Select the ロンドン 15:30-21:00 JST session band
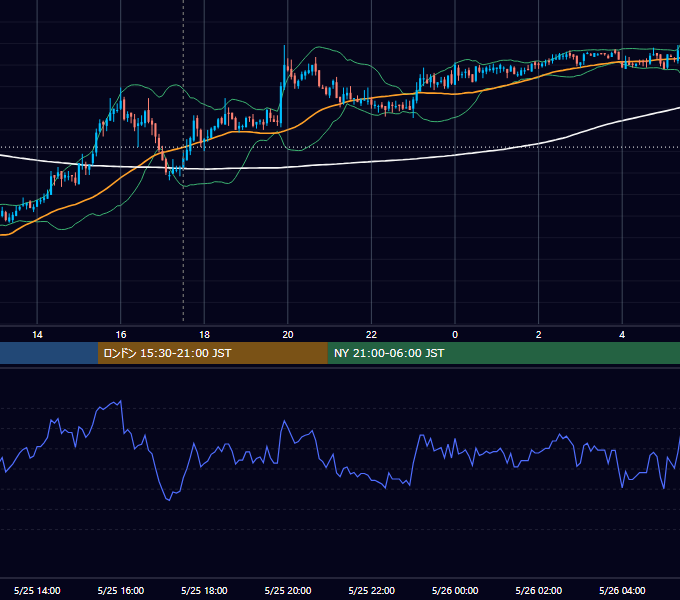 [212, 353]
